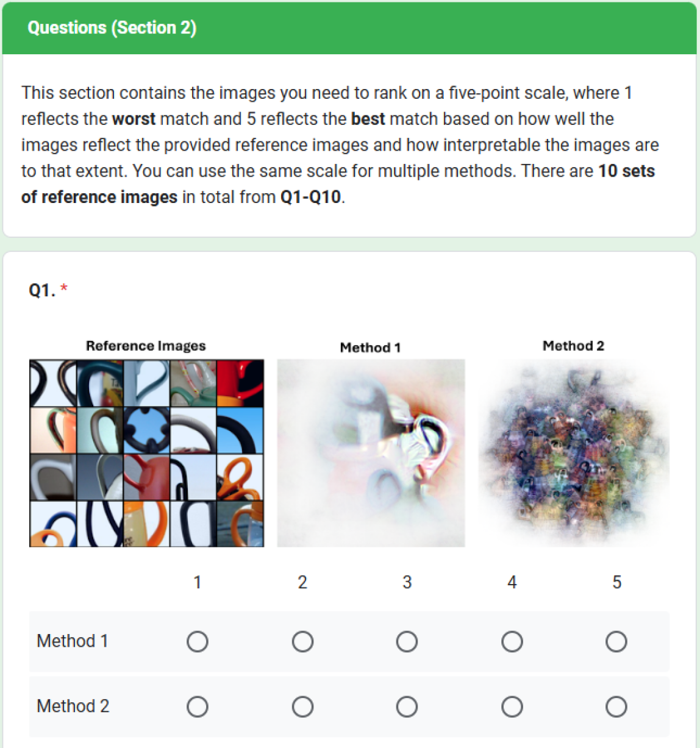Rate Method 1 as 2
The height and width of the screenshot is (748, 700).
coord(302,641)
